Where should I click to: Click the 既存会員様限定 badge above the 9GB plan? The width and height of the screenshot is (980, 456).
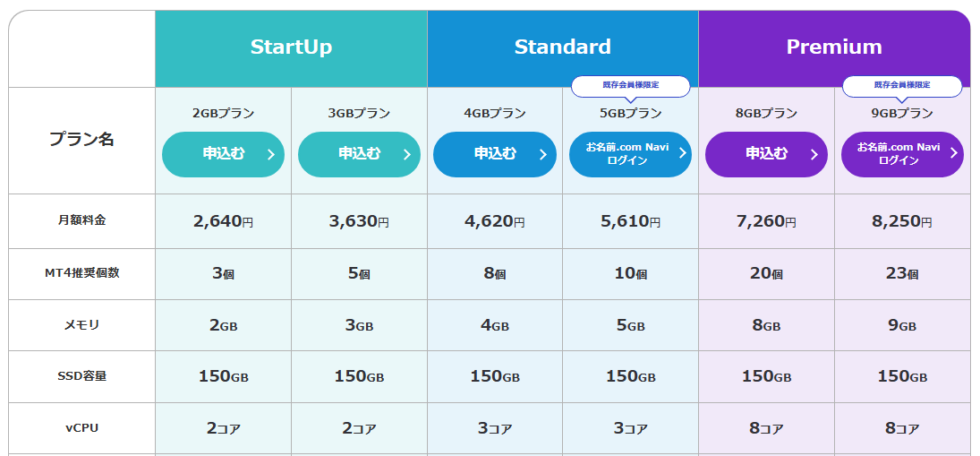(x=901, y=85)
